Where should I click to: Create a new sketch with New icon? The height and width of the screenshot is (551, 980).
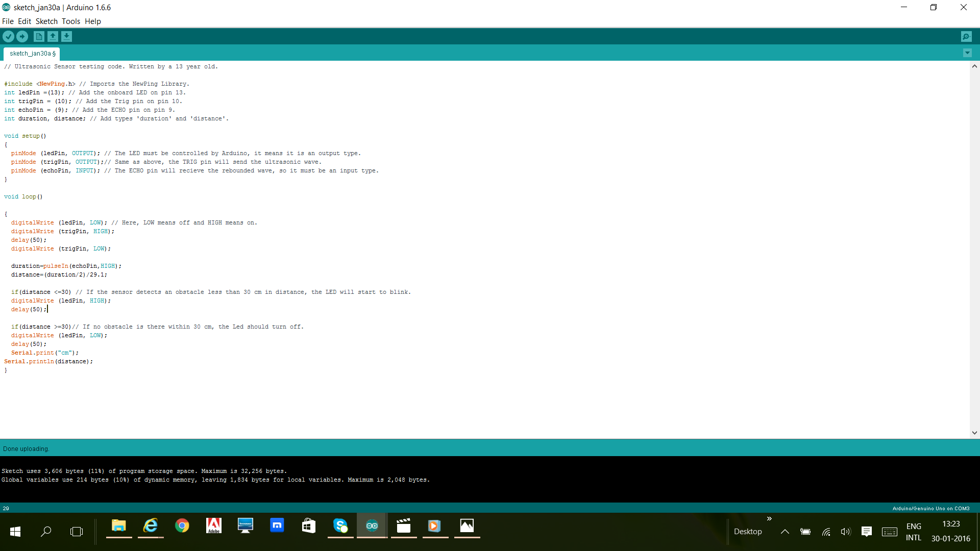tap(39, 36)
